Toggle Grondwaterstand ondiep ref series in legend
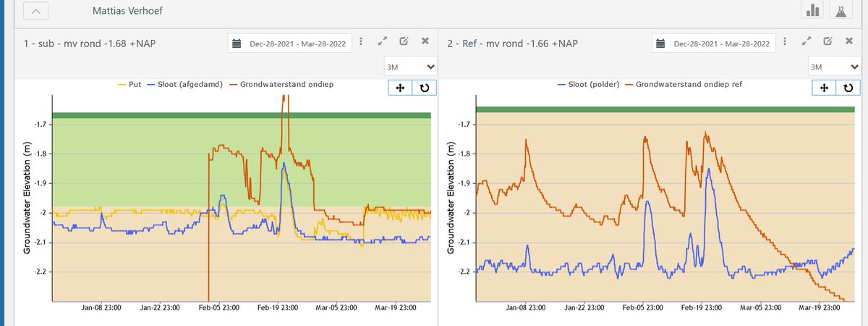Viewport: 868px width, 326px height. point(684,85)
